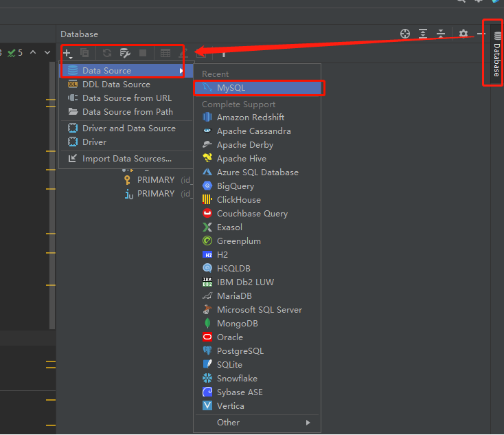Screen dimensions: 504x435
Task: Click Import Data Sources... entry
Action: tap(126, 159)
